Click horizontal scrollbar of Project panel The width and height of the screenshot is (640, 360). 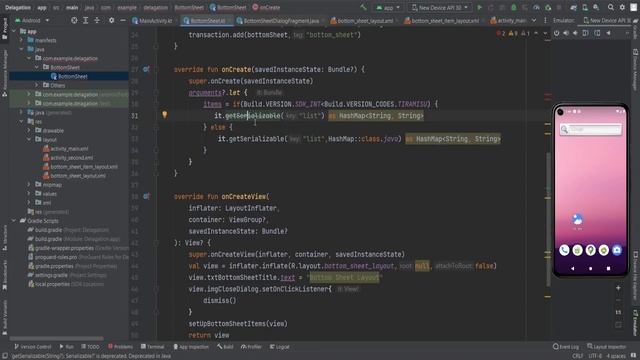[56, 338]
